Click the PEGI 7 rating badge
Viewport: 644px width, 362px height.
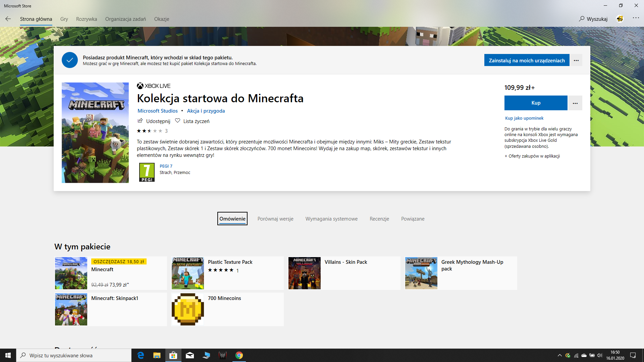point(147,172)
